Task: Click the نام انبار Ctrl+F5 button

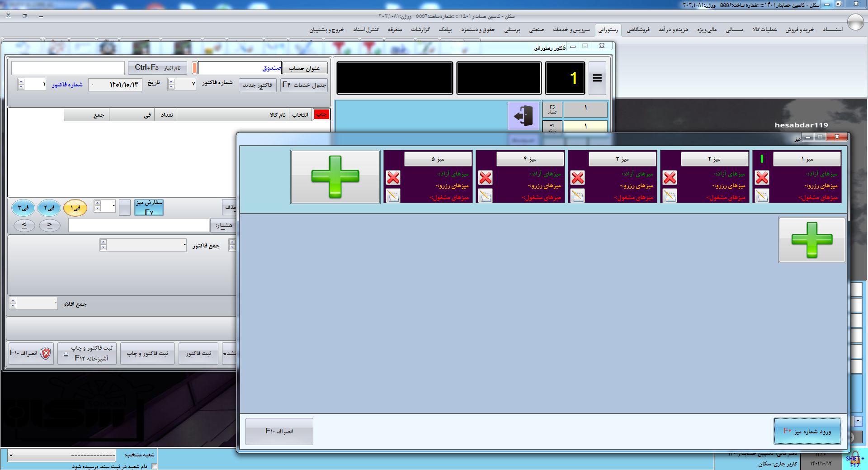Action: pyautogui.click(x=157, y=68)
